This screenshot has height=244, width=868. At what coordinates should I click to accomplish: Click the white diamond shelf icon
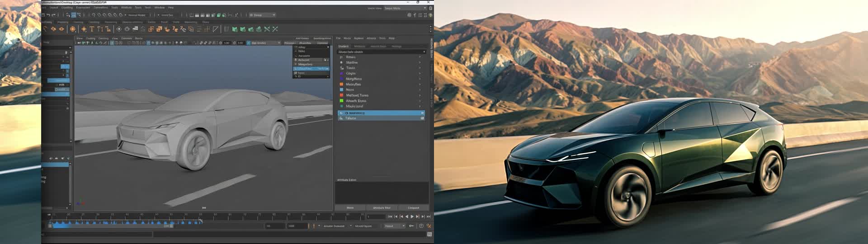119,29
